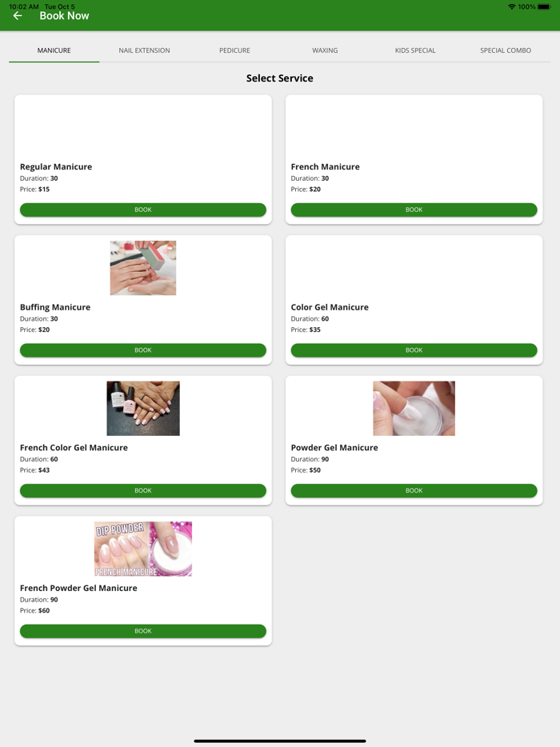
Task: Book the Regular Manicure service
Action: coord(143,210)
